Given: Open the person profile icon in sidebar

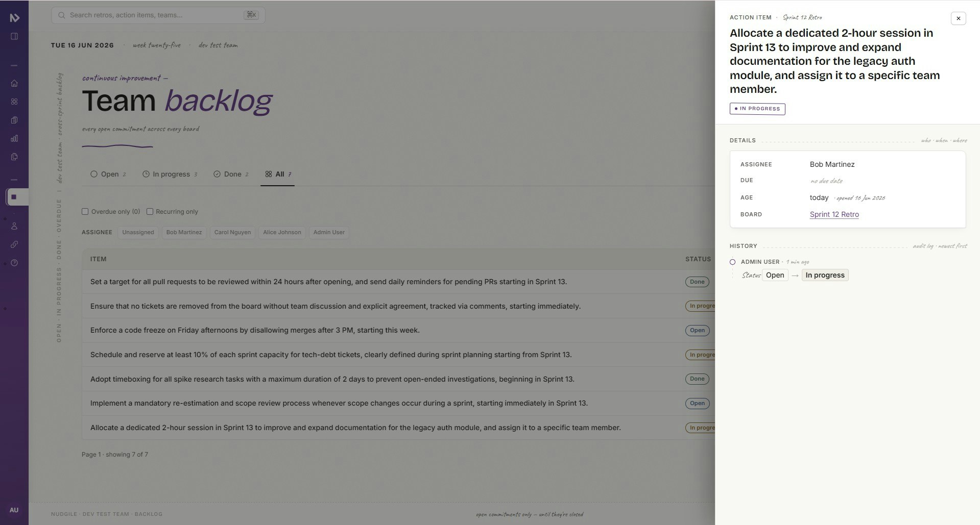Looking at the screenshot, I should 14,226.
